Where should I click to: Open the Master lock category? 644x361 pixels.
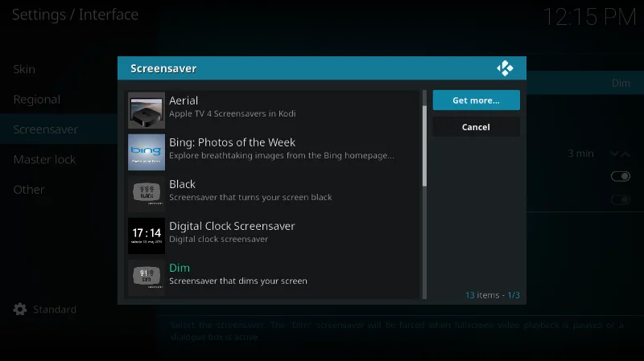pos(59,159)
